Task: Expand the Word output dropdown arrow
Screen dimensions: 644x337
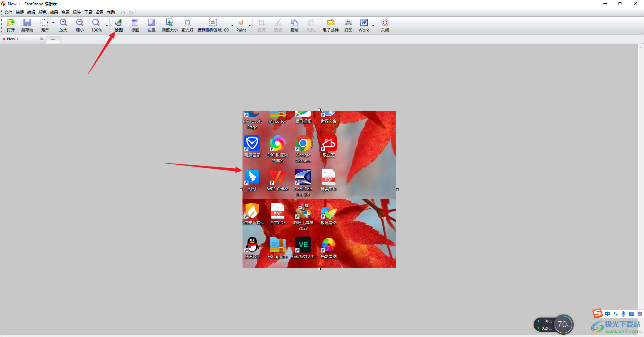Action: [373, 25]
